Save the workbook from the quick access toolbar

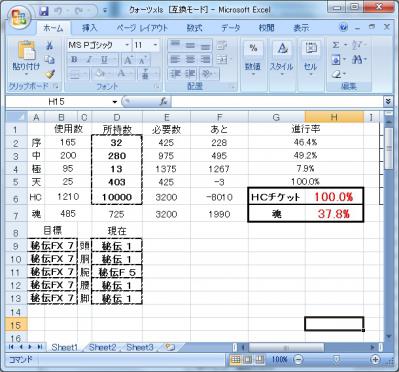44,11
